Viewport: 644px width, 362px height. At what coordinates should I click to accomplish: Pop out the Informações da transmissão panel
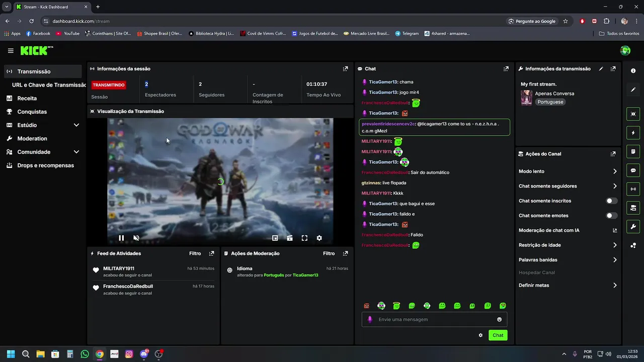coord(613,69)
